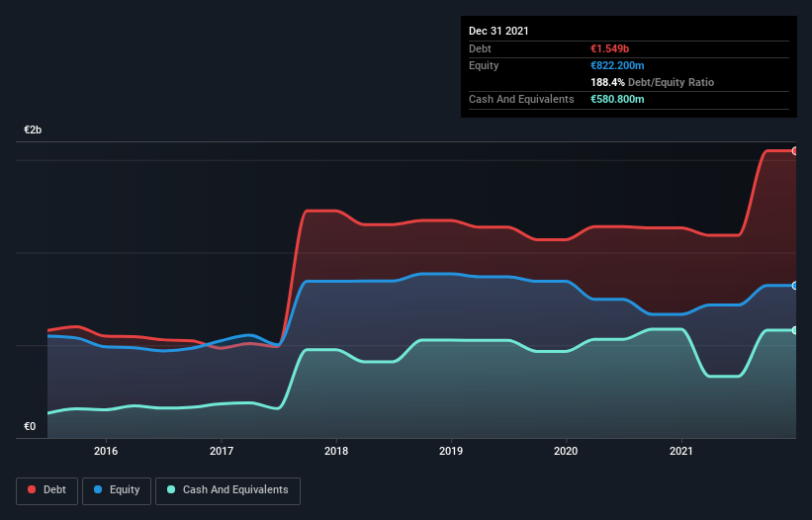Click the €2b y-axis label
This screenshot has width=812, height=520.
(x=33, y=130)
